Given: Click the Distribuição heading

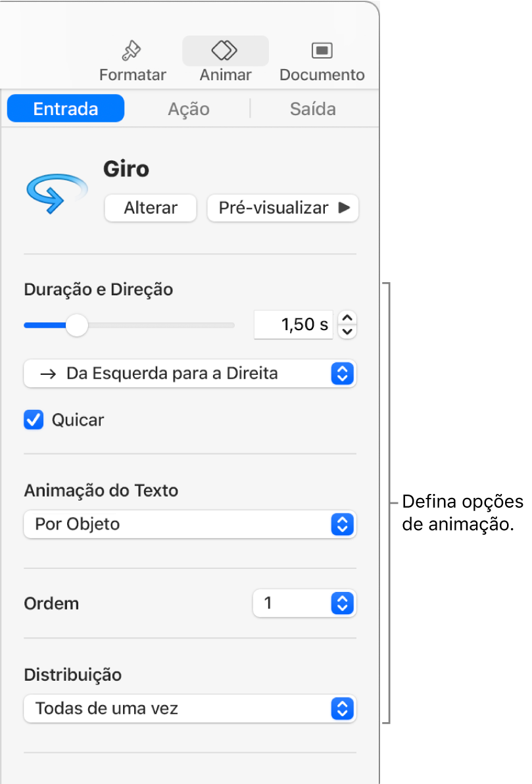Looking at the screenshot, I should coord(73,675).
